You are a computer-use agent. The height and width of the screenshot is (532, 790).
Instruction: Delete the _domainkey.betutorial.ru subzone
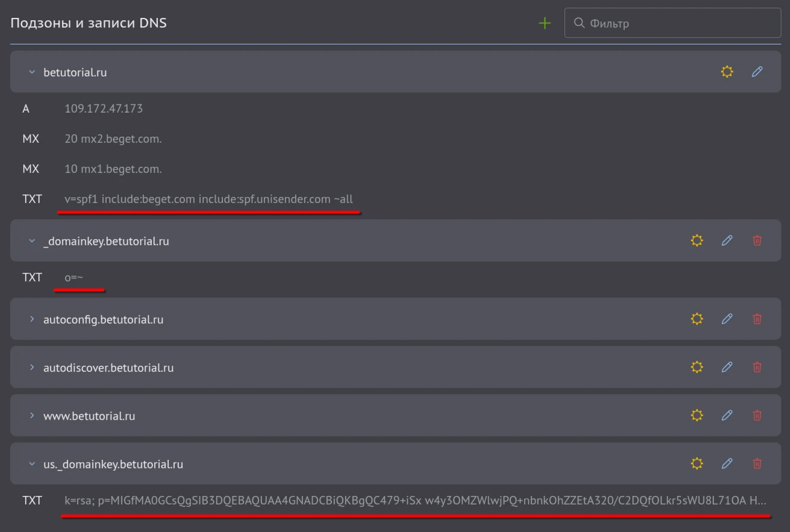757,240
